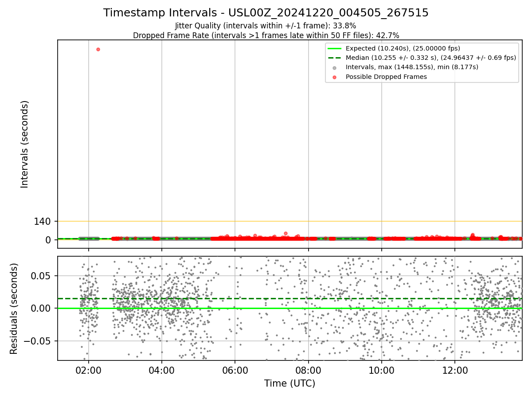
Task: Click the plot title 'Timestamp Intervals - USL00Z_20241220_004505_267515'
Action: click(x=266, y=13)
